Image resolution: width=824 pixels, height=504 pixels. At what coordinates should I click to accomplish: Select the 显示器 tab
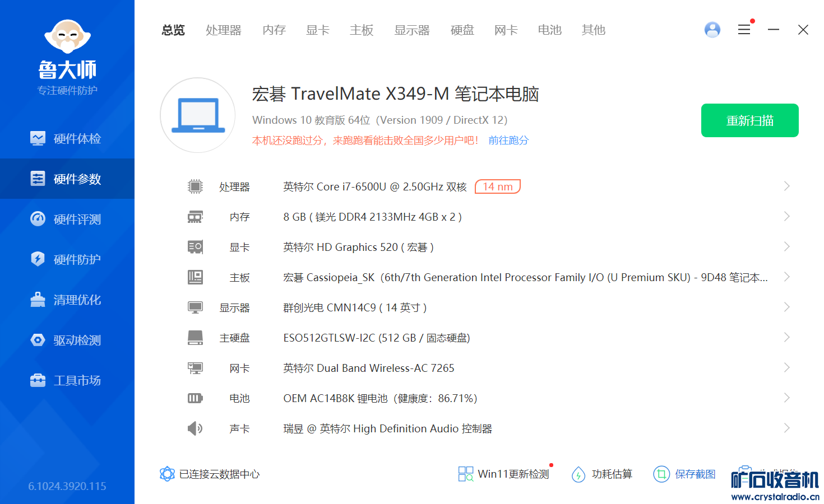point(412,30)
